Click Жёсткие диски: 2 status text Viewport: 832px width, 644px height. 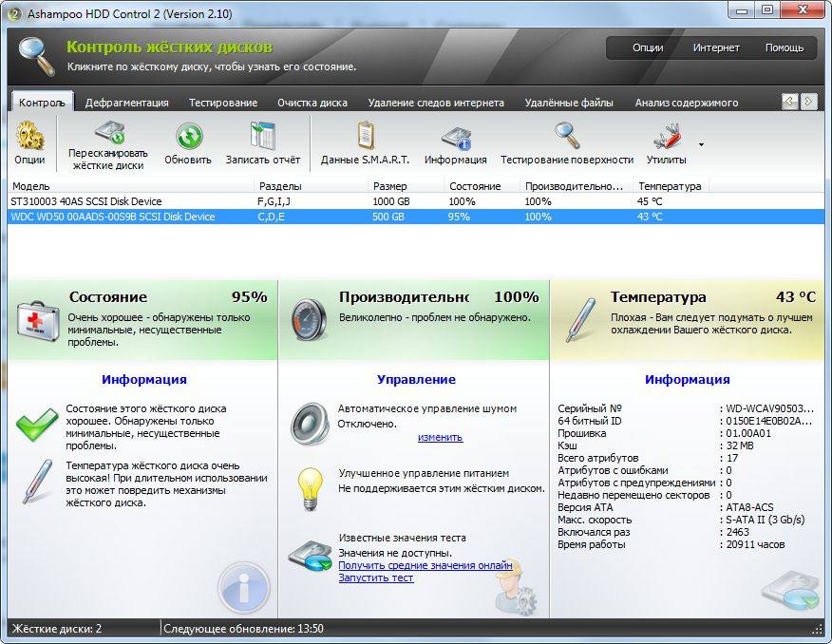57,629
